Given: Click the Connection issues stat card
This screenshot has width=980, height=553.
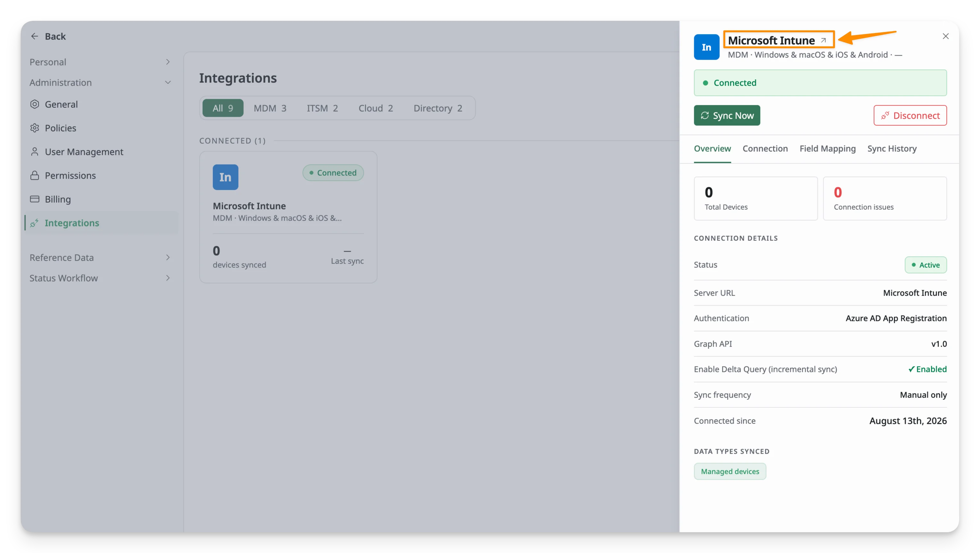Looking at the screenshot, I should coord(885,198).
